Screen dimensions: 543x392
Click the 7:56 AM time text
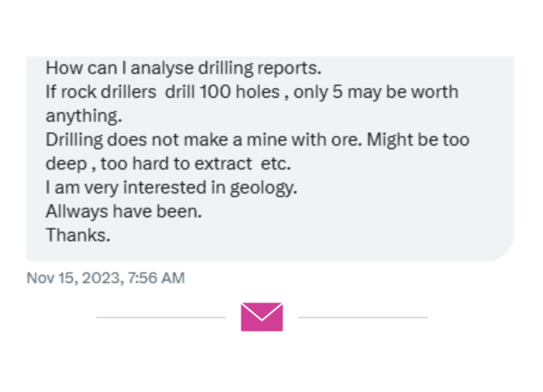point(154,278)
